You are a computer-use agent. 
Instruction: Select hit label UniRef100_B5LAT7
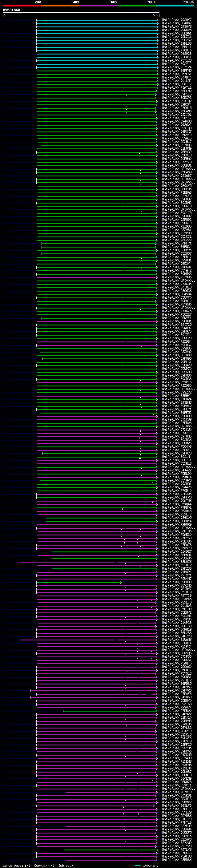click(176, 670)
